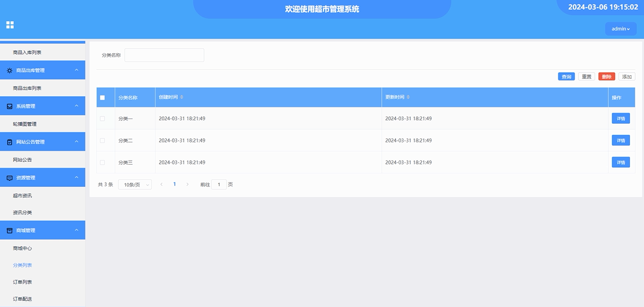The height and width of the screenshot is (307, 644).
Task: Go to the previous page arrow
Action: tap(161, 184)
